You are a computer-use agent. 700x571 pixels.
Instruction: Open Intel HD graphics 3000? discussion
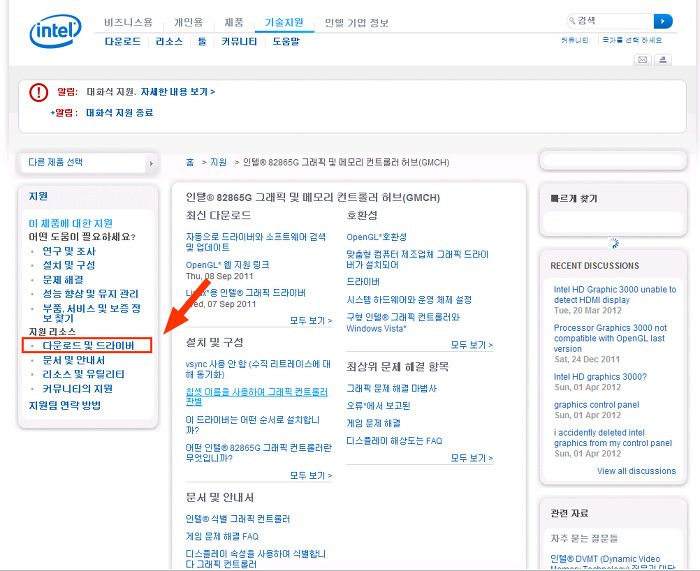(x=600, y=377)
